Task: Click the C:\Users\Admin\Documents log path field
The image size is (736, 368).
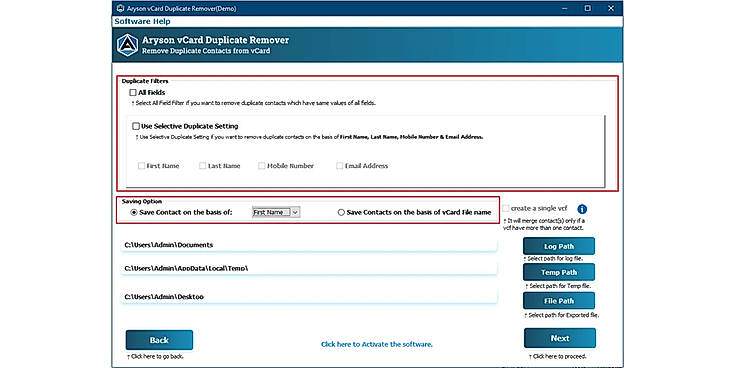Action: [x=309, y=245]
